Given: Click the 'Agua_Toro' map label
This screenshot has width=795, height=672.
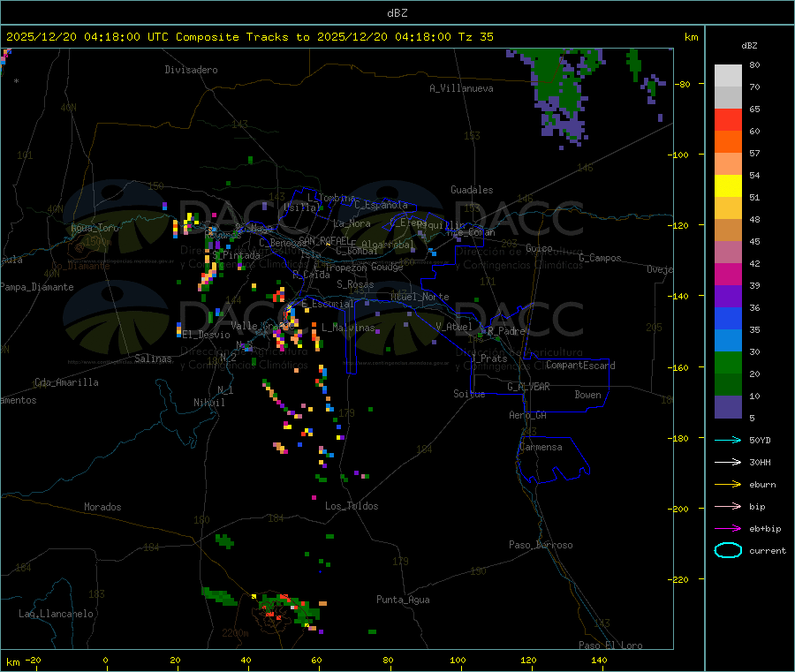Looking at the screenshot, I should [x=95, y=228].
